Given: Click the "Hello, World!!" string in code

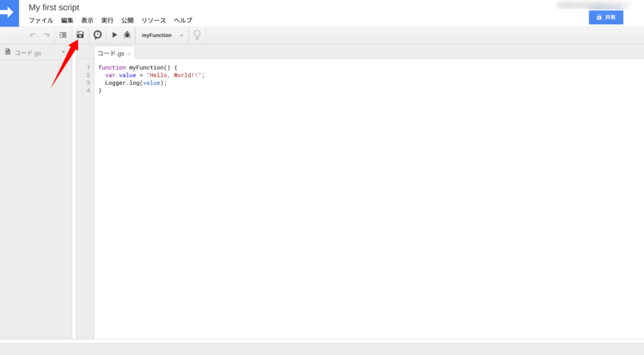Looking at the screenshot, I should click(174, 75).
